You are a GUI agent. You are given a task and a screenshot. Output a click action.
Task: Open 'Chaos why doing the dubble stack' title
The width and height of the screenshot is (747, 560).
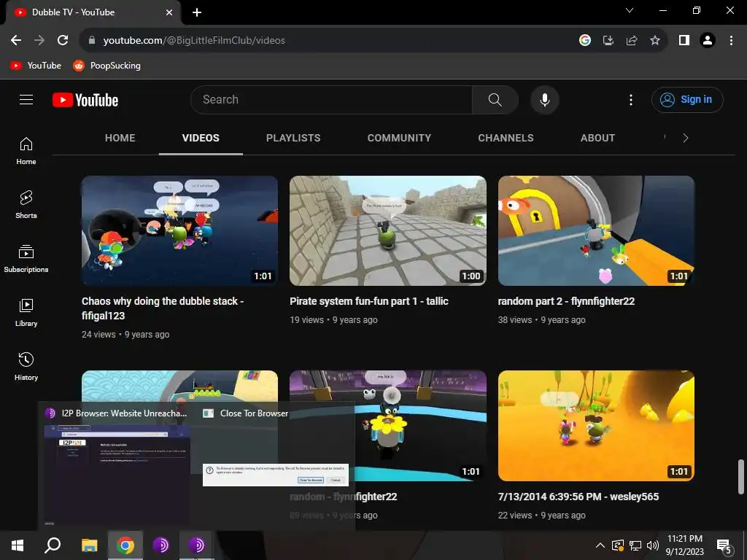pyautogui.click(x=163, y=308)
